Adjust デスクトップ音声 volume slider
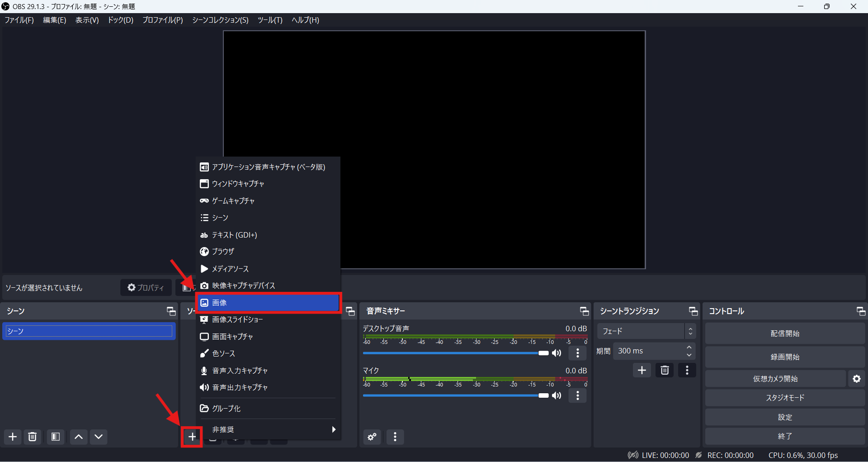Image resolution: width=868 pixels, height=462 pixels. (x=456, y=353)
